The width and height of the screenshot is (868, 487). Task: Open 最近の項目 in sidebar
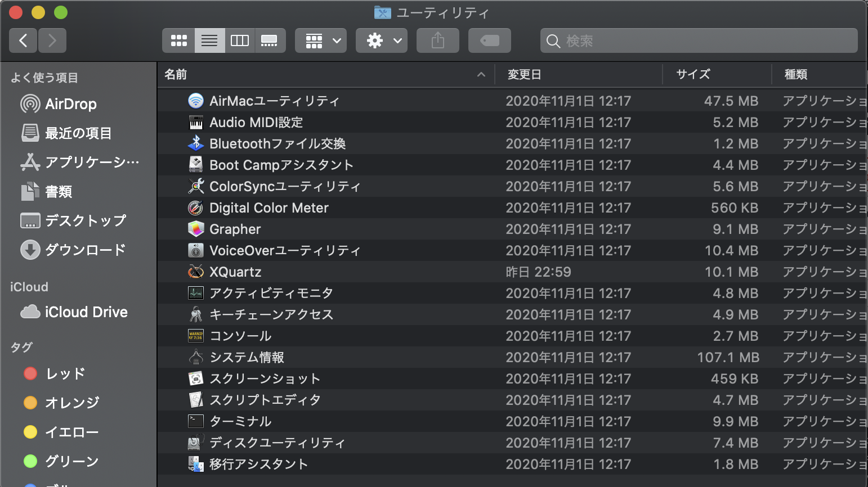tap(66, 133)
